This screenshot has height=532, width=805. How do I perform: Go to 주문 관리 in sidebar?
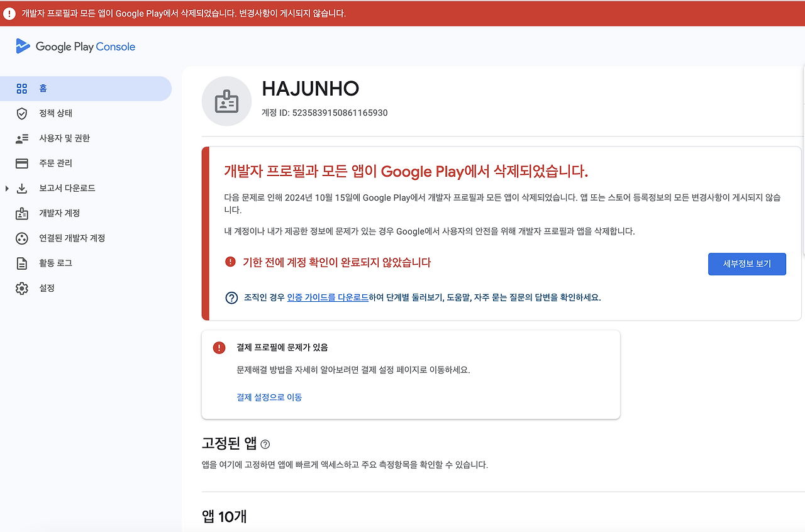coord(86,163)
